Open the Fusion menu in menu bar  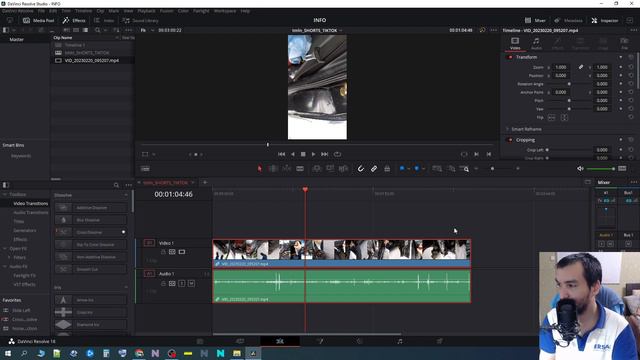click(x=166, y=11)
